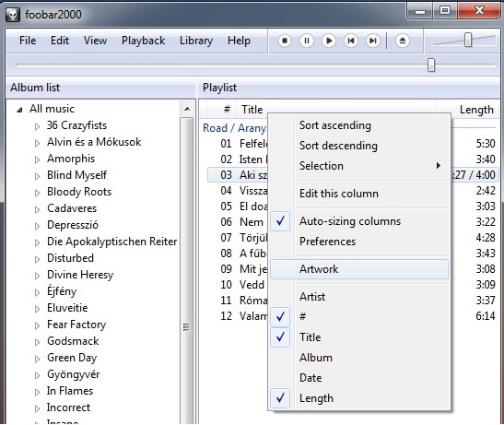The image size is (504, 425).
Task: Enable the Album column
Action: pos(359,358)
